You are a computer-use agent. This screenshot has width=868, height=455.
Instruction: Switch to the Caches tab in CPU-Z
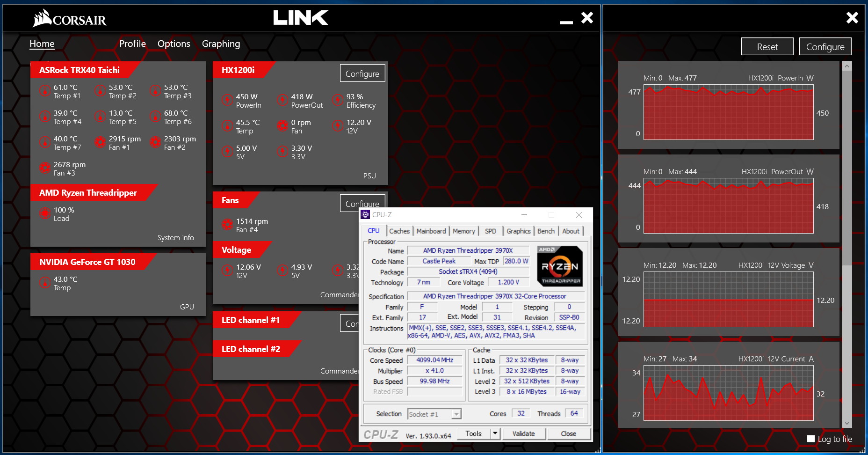(x=399, y=231)
